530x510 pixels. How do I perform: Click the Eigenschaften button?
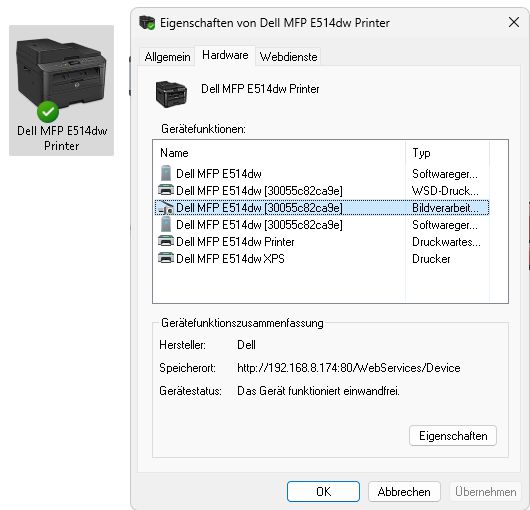[453, 436]
